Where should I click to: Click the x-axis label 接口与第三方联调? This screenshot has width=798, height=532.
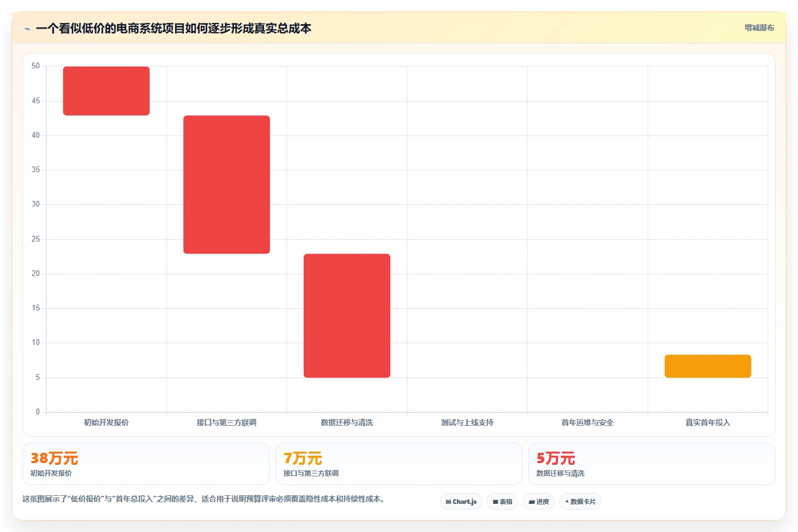click(x=227, y=422)
